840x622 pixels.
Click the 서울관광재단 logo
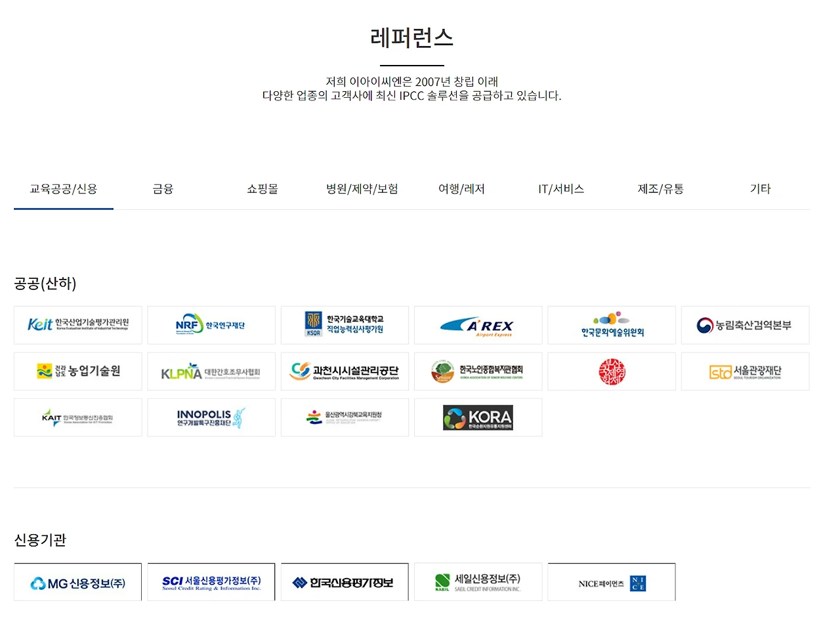point(745,371)
